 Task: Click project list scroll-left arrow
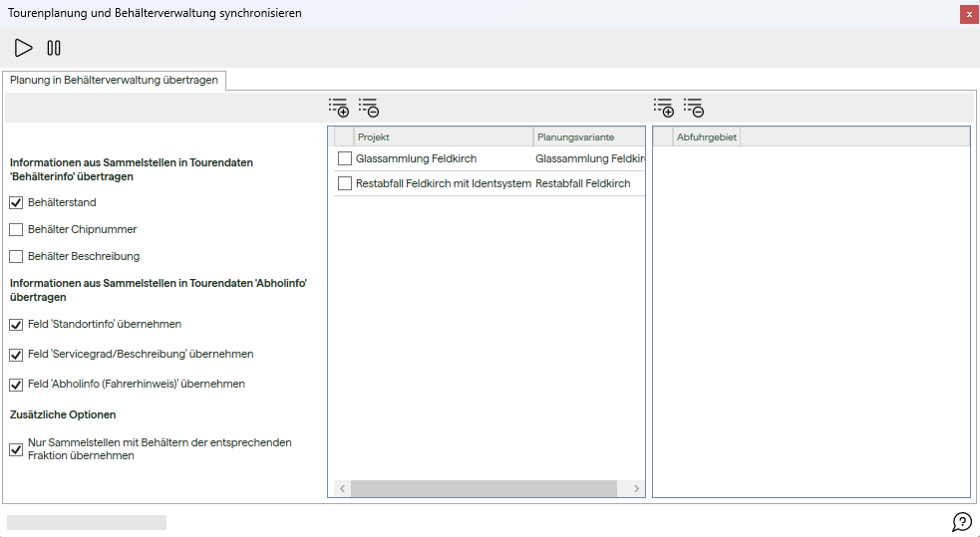343,489
